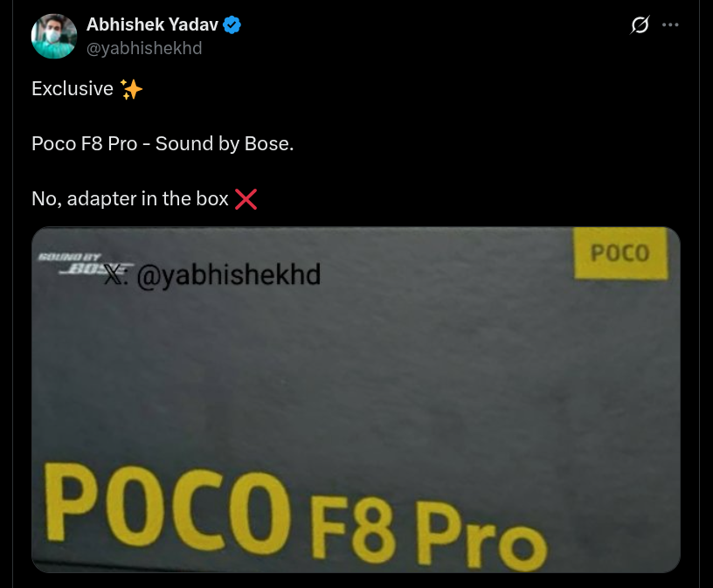Click the sparkles emoji next to Exclusive
The height and width of the screenshot is (588, 713).
click(131, 88)
